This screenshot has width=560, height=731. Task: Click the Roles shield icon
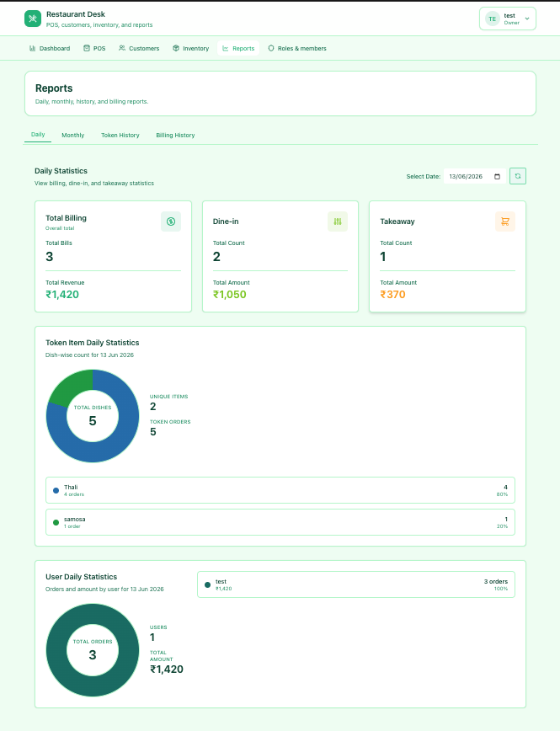point(271,48)
